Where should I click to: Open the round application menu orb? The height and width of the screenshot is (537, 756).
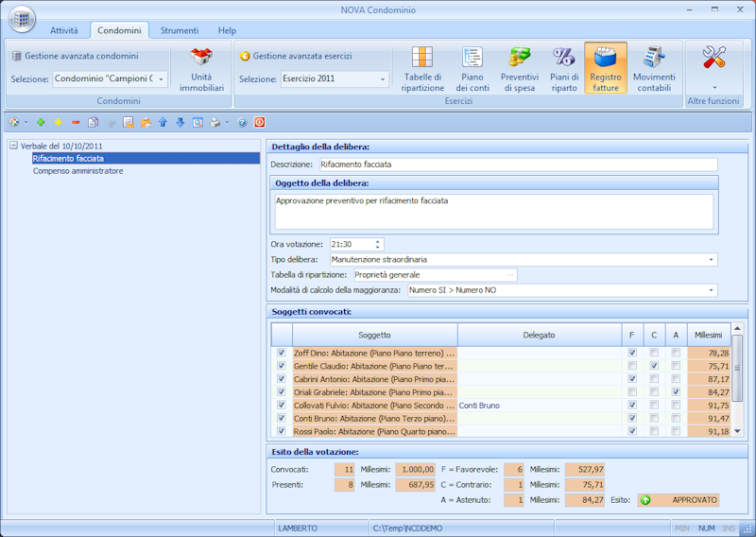[x=21, y=20]
